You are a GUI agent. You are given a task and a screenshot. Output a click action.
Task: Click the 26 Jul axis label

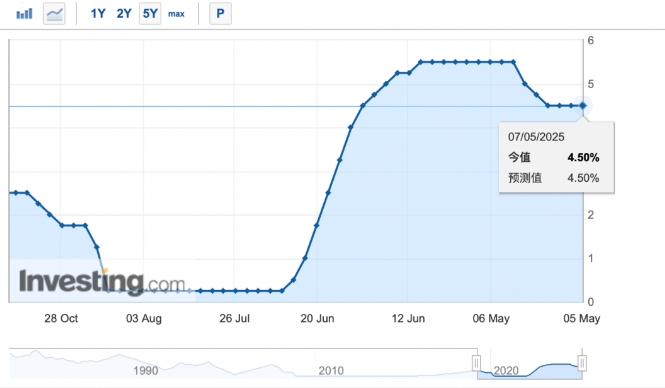pyautogui.click(x=235, y=318)
